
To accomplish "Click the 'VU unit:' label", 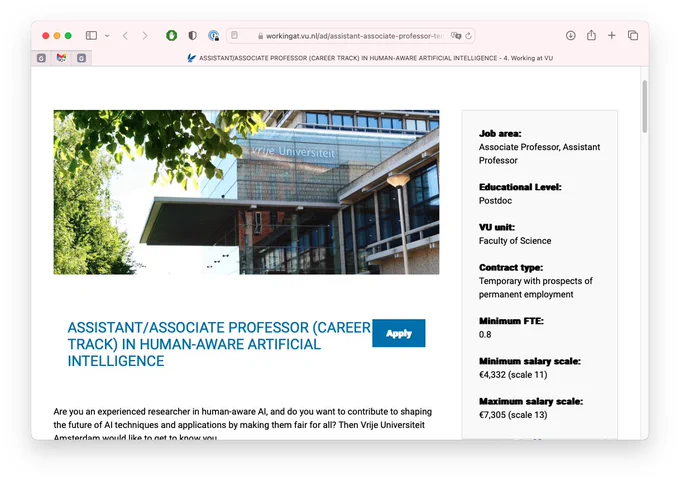I will (x=497, y=227).
